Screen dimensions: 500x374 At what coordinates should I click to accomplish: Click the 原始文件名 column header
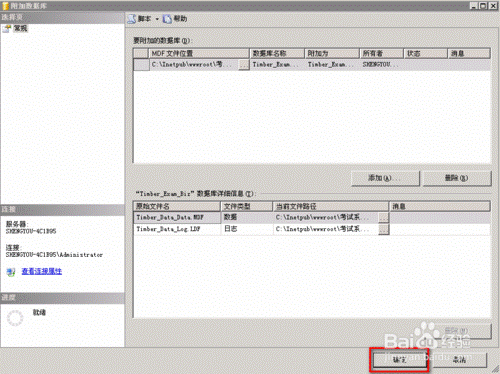[177, 206]
